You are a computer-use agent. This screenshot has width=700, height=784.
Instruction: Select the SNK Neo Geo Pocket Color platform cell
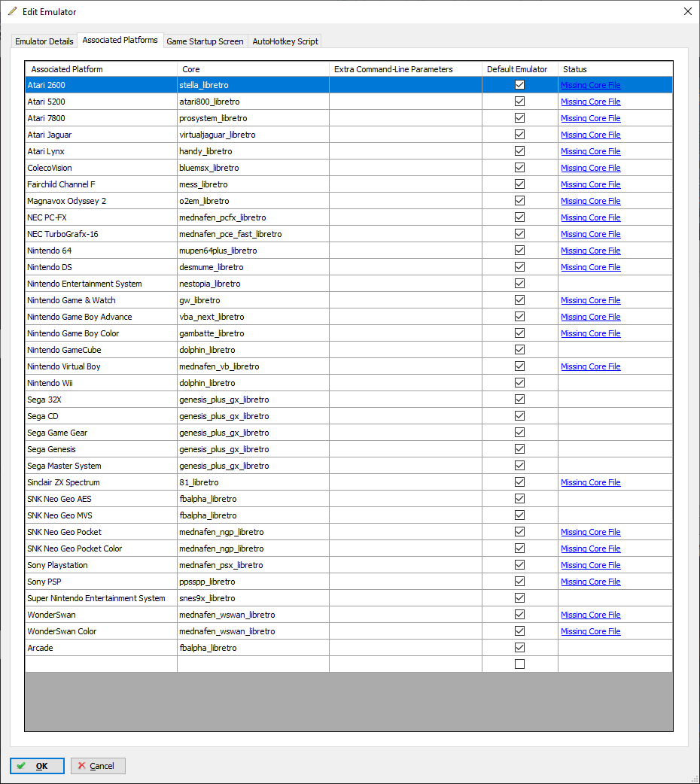[101, 548]
